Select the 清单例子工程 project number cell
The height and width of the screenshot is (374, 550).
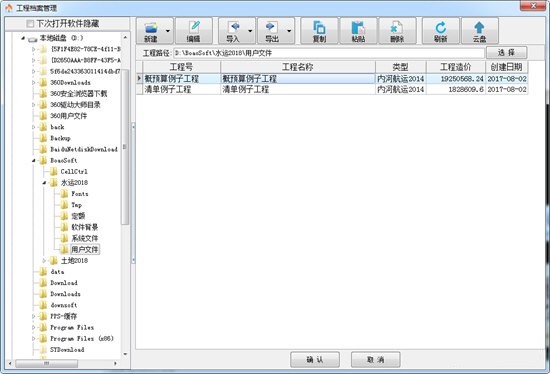[x=181, y=89]
